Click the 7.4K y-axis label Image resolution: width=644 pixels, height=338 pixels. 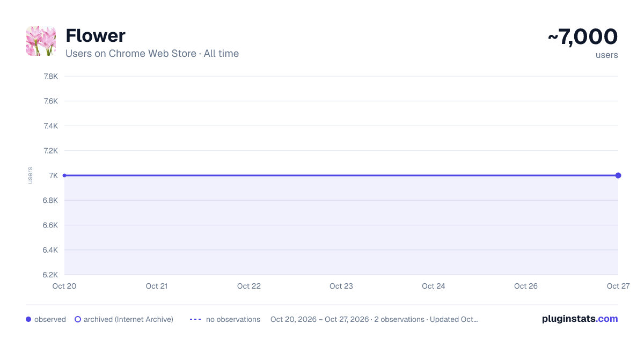tap(50, 126)
